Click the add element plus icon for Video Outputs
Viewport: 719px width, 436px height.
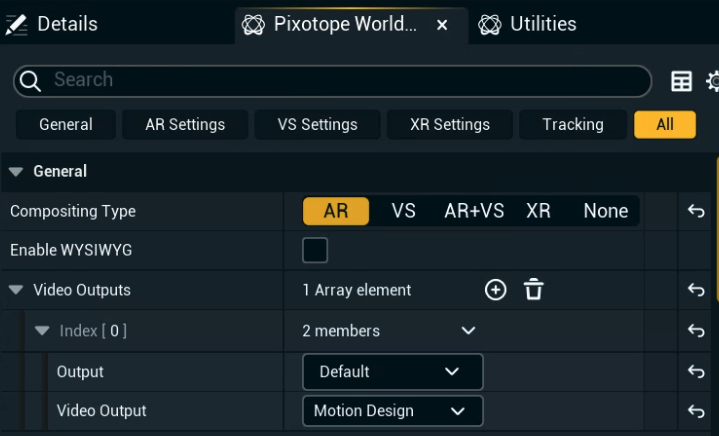495,290
